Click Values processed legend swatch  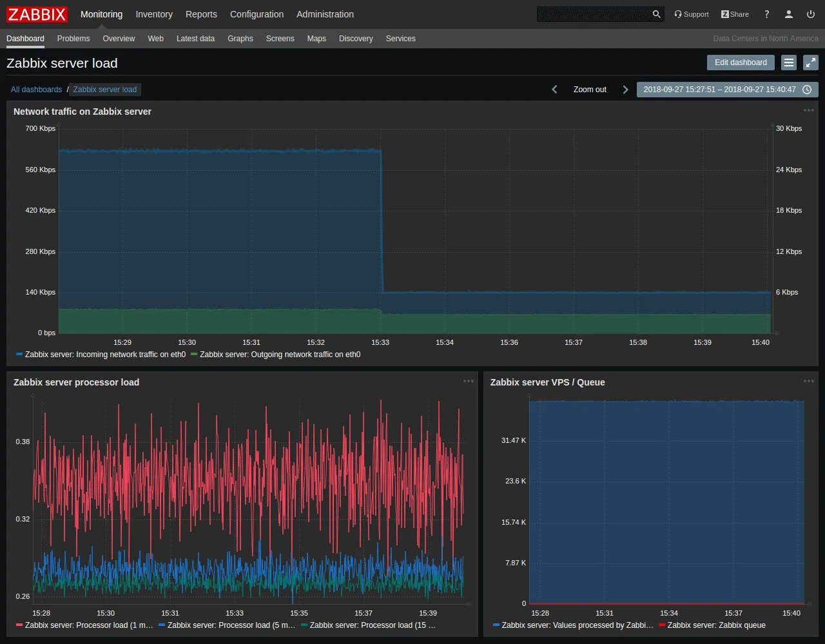(496, 625)
